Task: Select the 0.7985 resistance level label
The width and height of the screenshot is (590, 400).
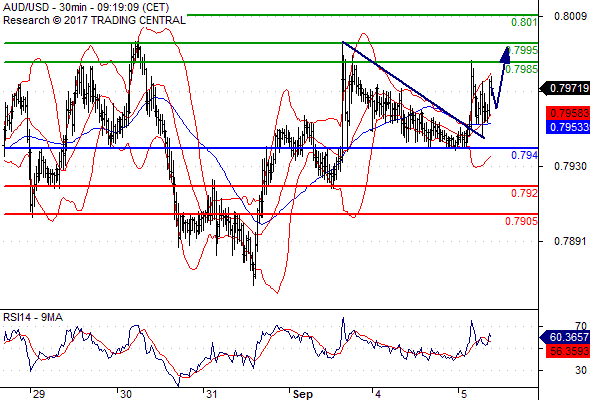Action: tap(522, 69)
